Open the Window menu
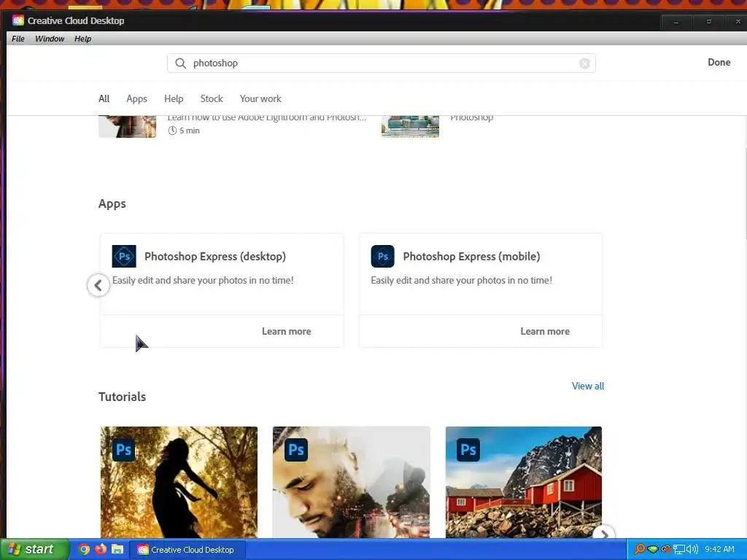Image resolution: width=747 pixels, height=560 pixels. (50, 39)
